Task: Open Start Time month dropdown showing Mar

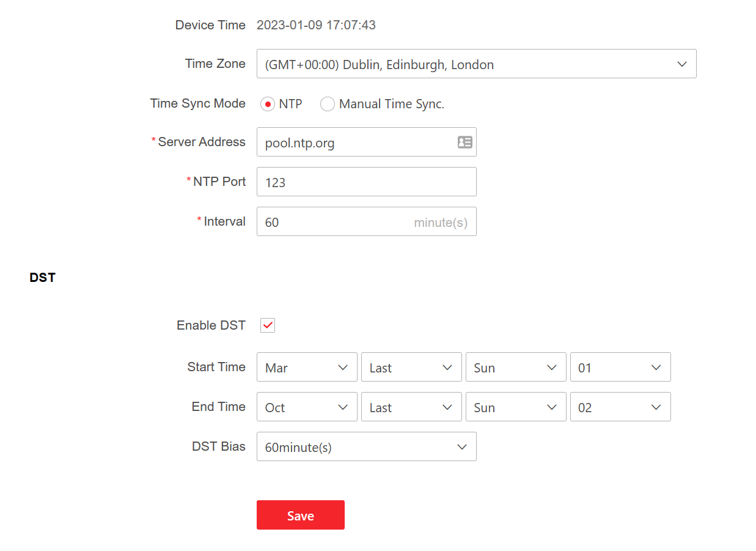Action: [x=307, y=368]
